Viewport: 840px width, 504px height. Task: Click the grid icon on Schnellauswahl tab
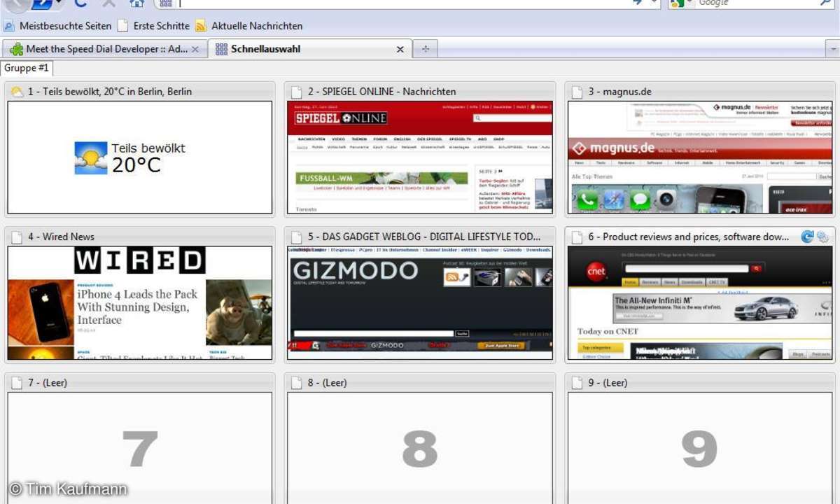(221, 49)
